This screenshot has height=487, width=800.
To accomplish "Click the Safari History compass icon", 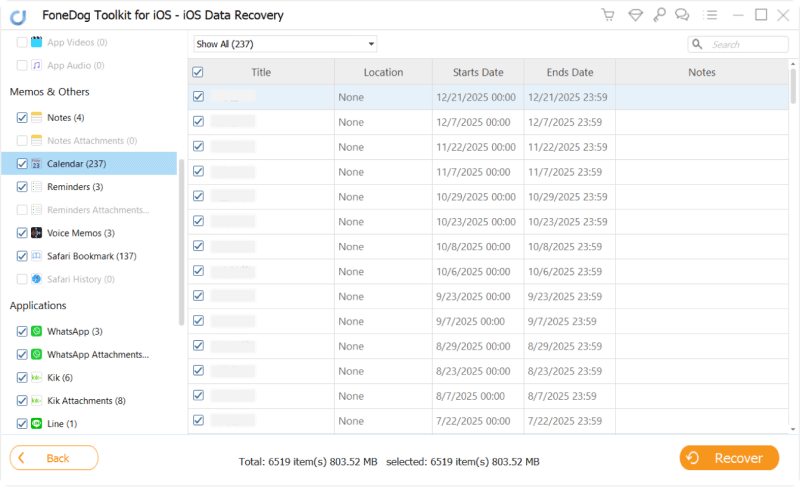I will point(36,279).
